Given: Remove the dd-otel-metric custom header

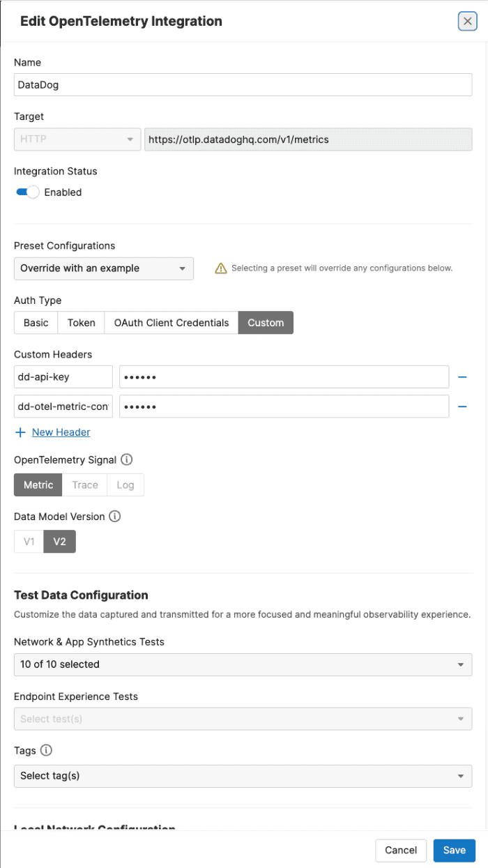Looking at the screenshot, I should coord(462,406).
